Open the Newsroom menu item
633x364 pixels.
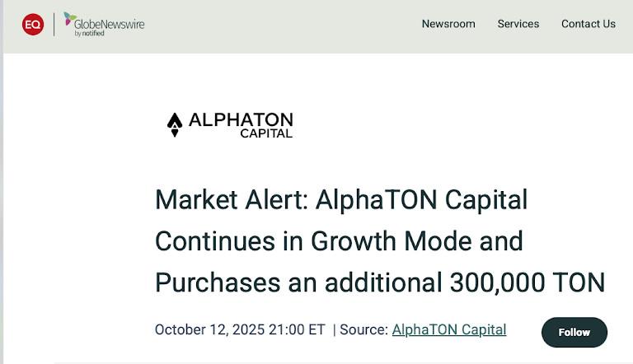click(448, 24)
